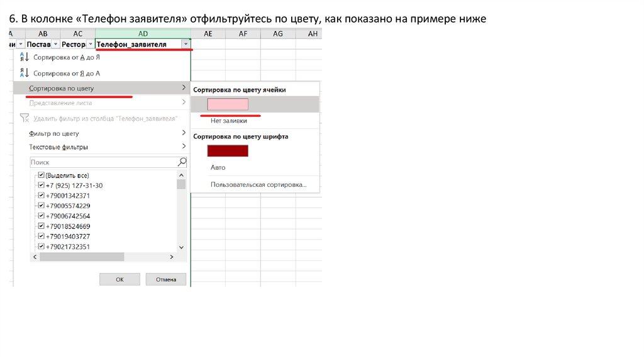Expand the Текстовые фильтры submenu arrow

tap(184, 146)
